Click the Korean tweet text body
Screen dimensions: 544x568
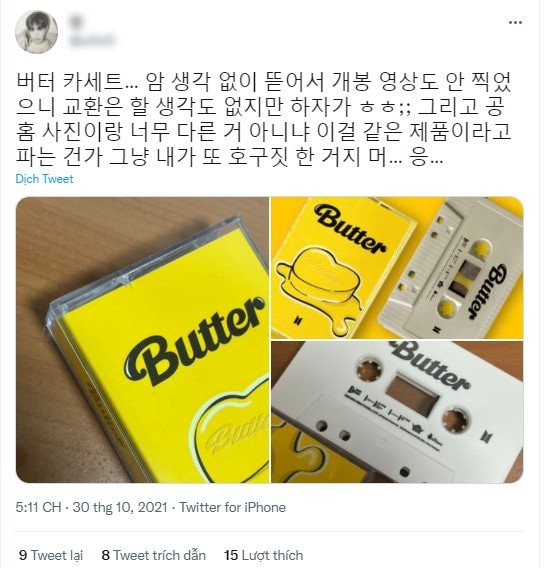[264, 119]
